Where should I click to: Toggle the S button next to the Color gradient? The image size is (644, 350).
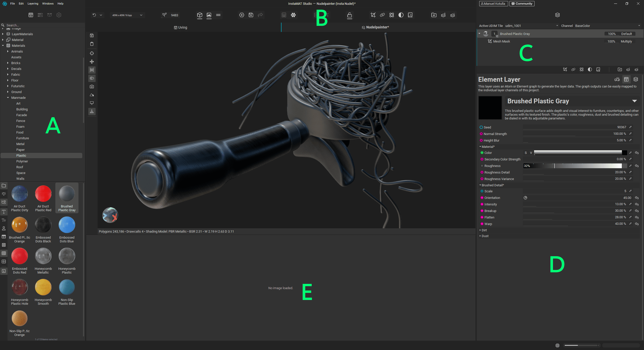click(x=526, y=153)
